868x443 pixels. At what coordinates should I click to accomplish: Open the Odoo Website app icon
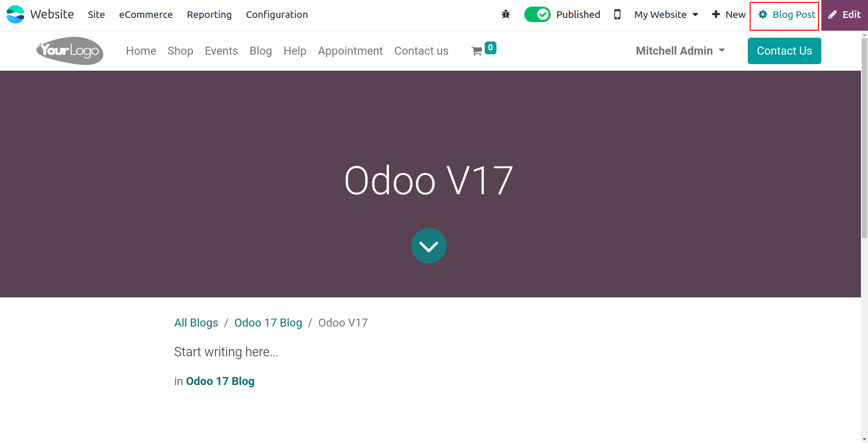click(15, 15)
